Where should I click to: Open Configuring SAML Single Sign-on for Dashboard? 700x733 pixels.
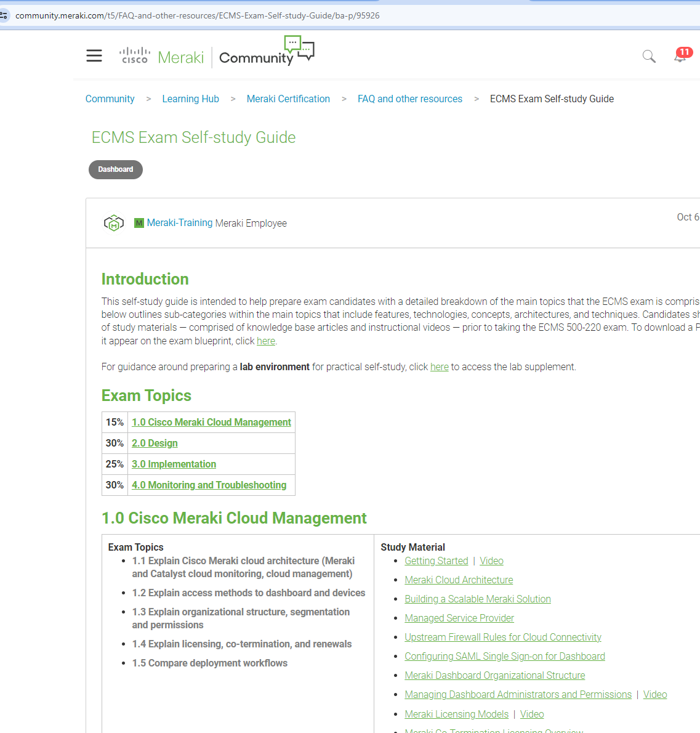[x=504, y=656]
